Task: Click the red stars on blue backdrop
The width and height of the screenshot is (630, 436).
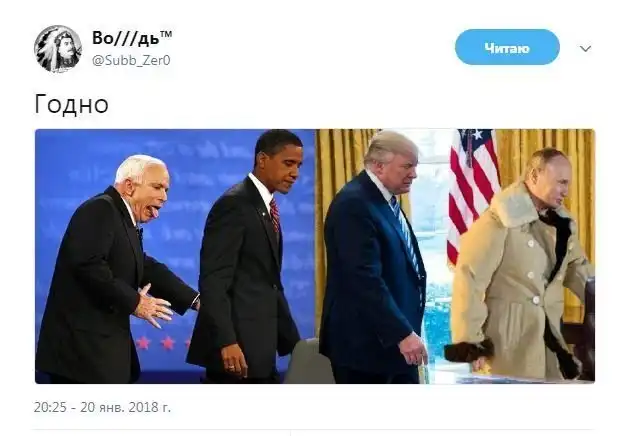Action: click(x=163, y=343)
